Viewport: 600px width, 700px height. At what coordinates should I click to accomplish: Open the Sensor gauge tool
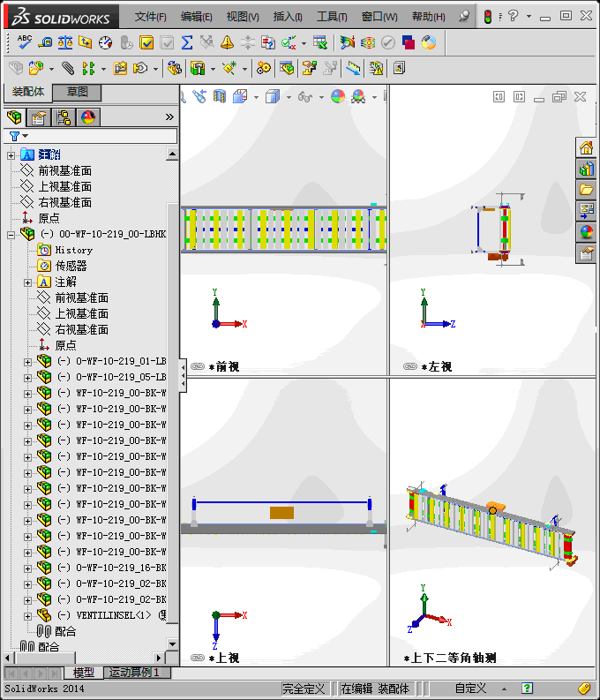click(106, 42)
